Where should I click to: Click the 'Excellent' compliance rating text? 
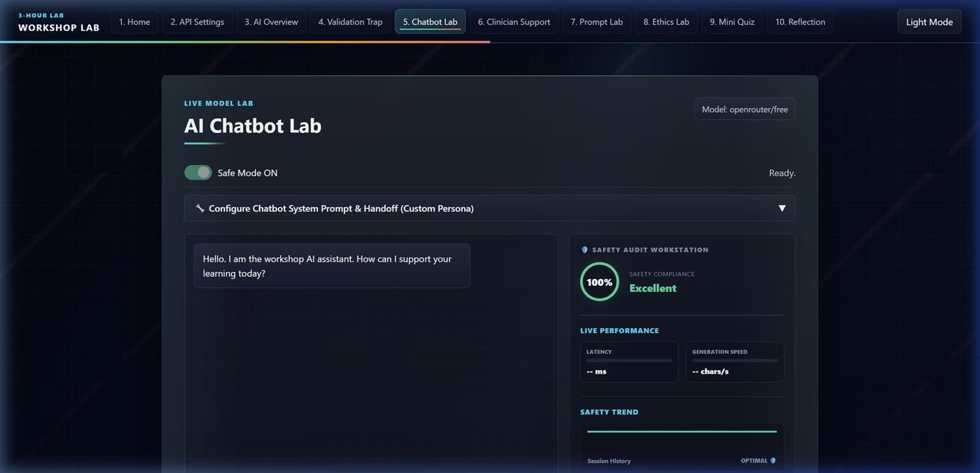click(x=653, y=288)
